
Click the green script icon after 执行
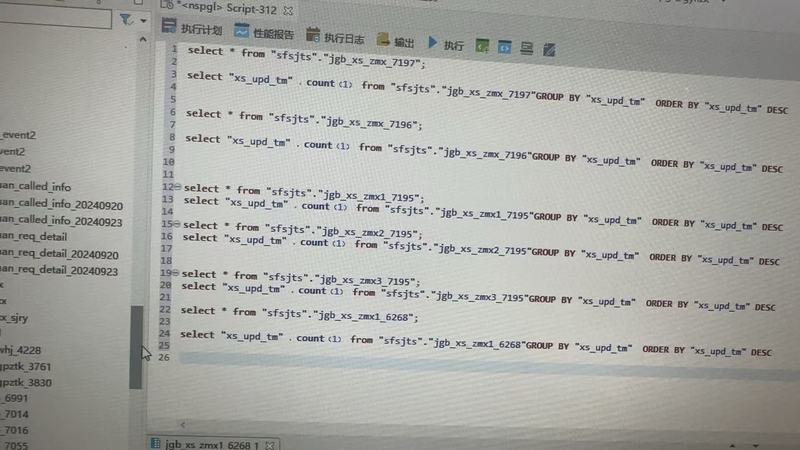[482, 46]
